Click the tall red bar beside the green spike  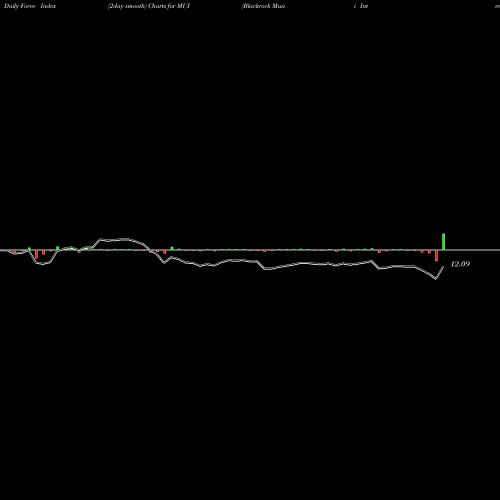point(436,256)
